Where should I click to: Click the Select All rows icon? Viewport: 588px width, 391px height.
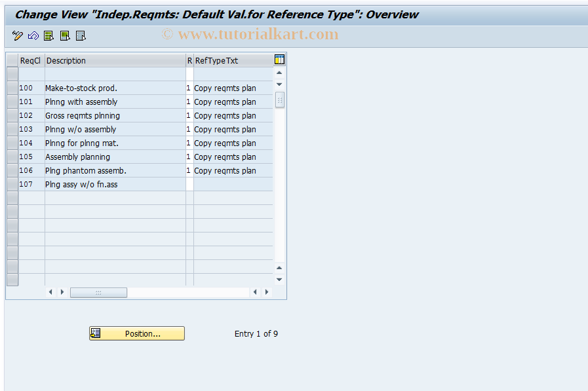coord(49,36)
